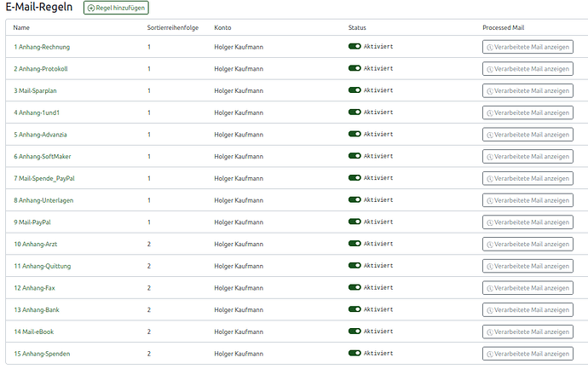Show processed mail for Anhang-Advanzia

pyautogui.click(x=527, y=135)
